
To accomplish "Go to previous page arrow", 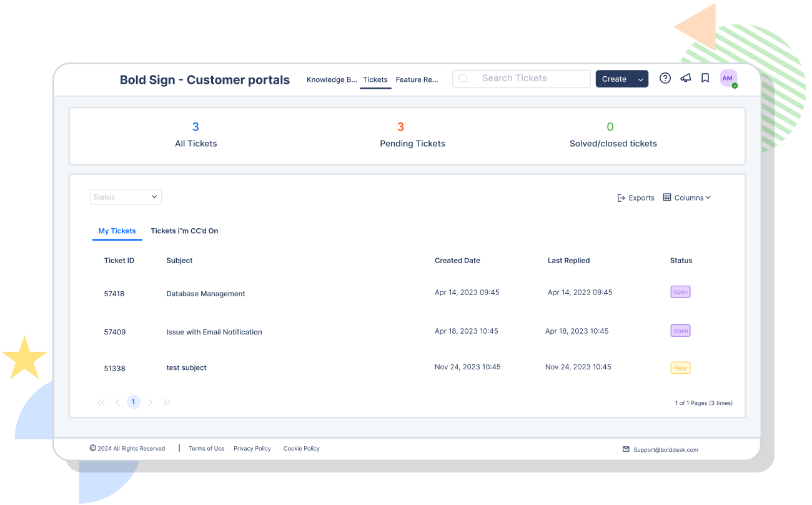I will click(117, 402).
